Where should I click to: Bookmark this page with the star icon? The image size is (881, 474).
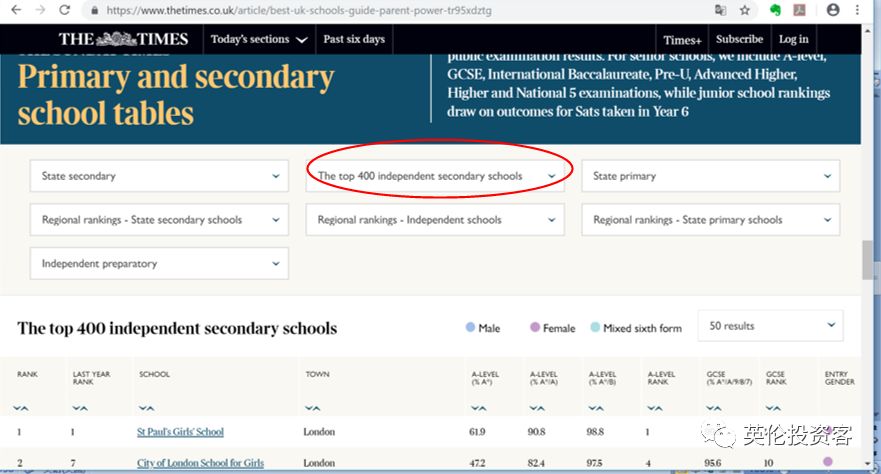pos(744,10)
